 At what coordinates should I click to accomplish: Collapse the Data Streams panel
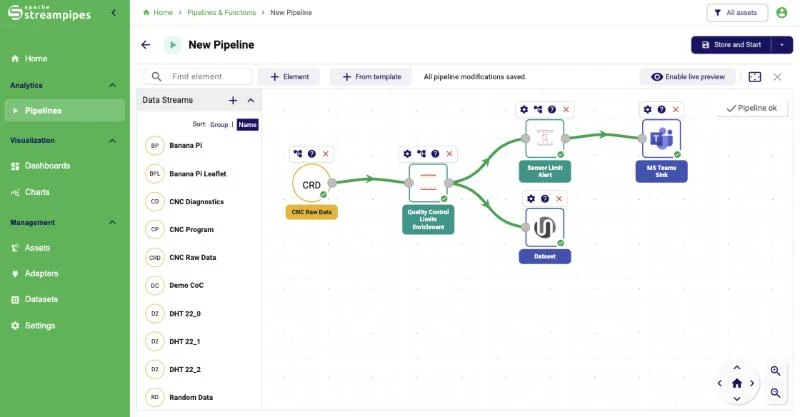pyautogui.click(x=251, y=101)
